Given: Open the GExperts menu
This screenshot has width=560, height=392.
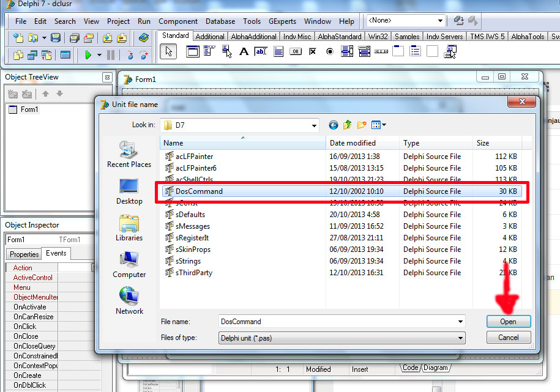Looking at the screenshot, I should (x=282, y=21).
